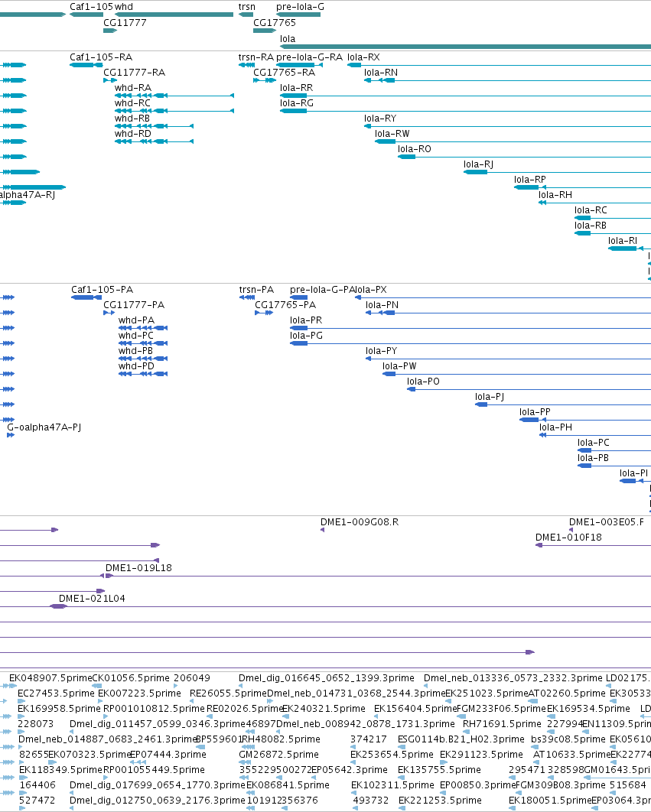Select protein Caf1-105-PA
The image size is (651, 812).
coord(102,290)
